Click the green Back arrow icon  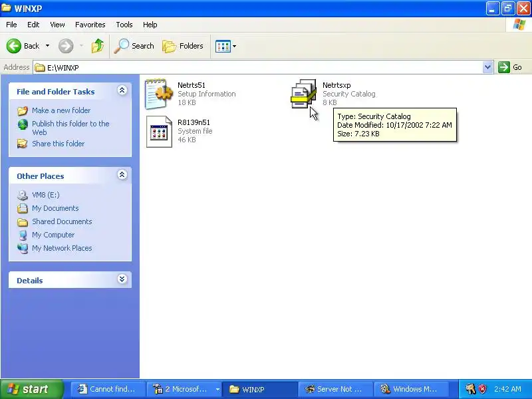tap(14, 46)
